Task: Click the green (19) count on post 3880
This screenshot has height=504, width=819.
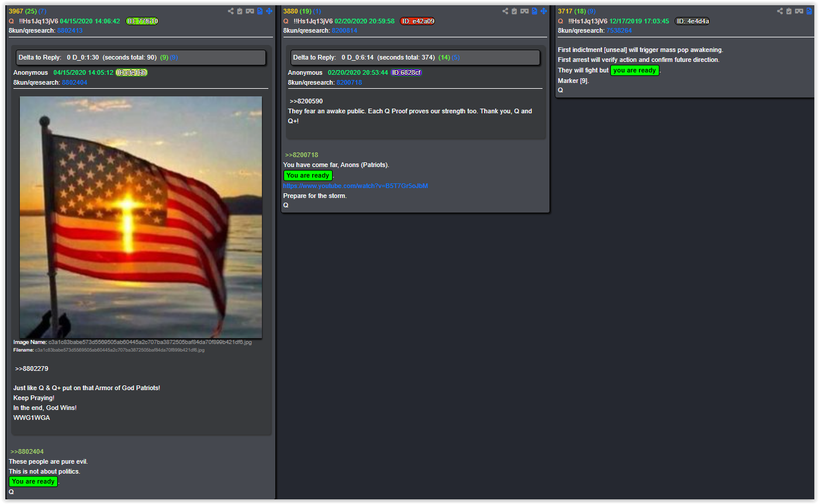Action: [306, 11]
